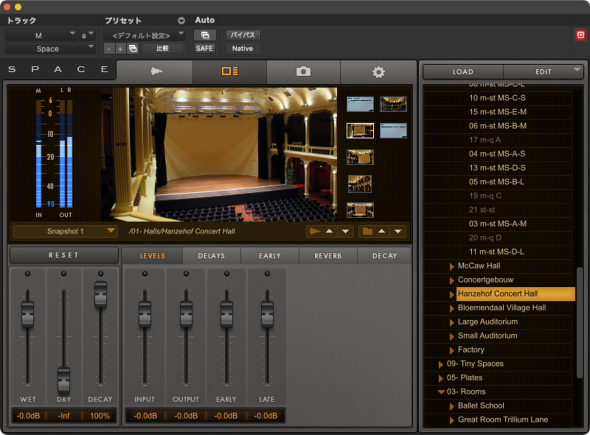Toggle the WET mute indicator above fader
Viewport: 590px width, 435px height.
coord(27,274)
